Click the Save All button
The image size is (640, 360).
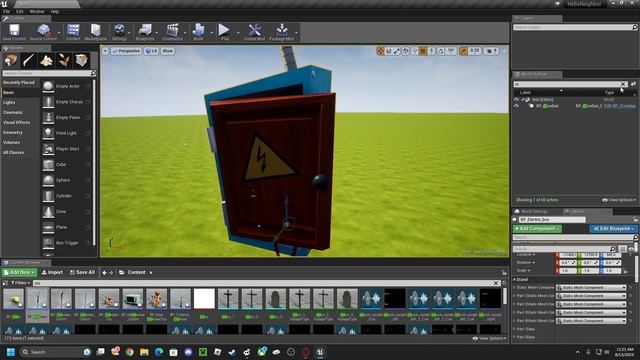click(x=82, y=272)
